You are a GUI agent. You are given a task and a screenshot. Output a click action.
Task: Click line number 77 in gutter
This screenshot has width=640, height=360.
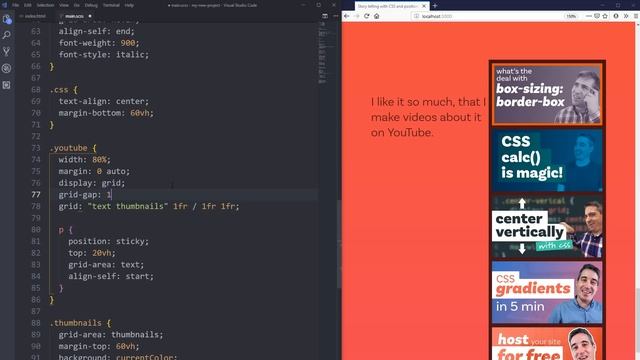[36, 195]
